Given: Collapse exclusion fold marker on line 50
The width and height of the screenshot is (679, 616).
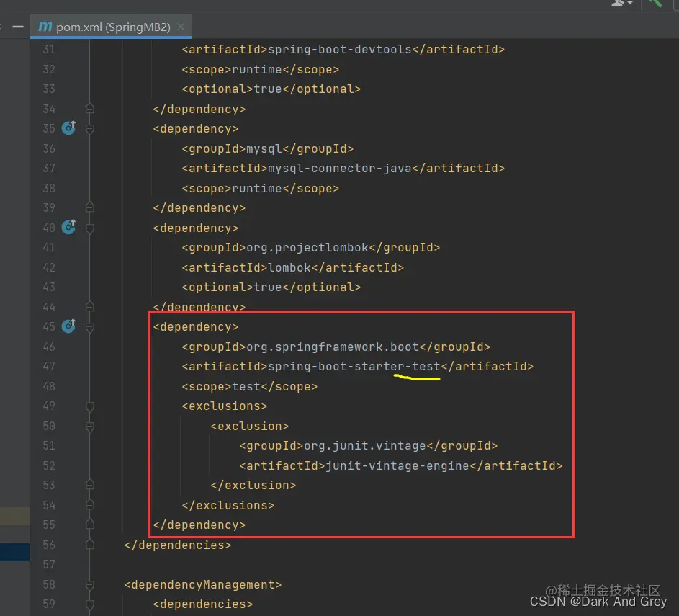Looking at the screenshot, I should tap(89, 427).
